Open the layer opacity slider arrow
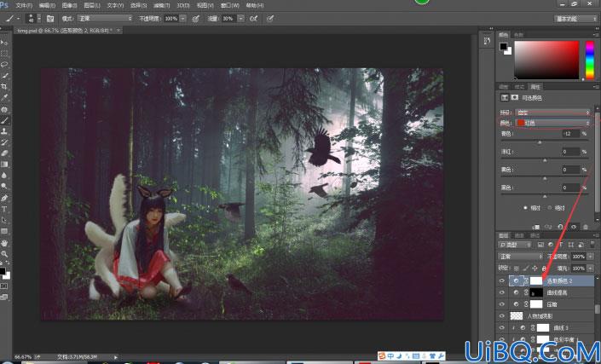The height and width of the screenshot is (364, 601). tap(590, 257)
